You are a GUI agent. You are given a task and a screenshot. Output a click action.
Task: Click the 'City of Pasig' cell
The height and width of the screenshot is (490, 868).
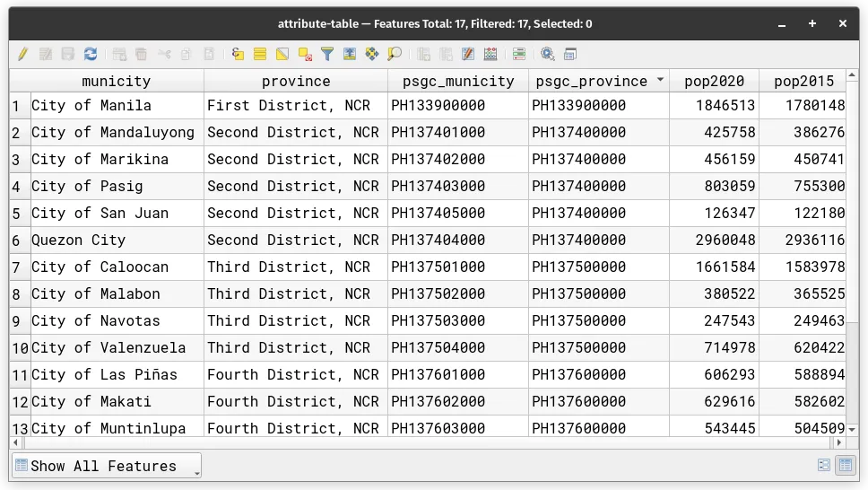click(x=117, y=187)
